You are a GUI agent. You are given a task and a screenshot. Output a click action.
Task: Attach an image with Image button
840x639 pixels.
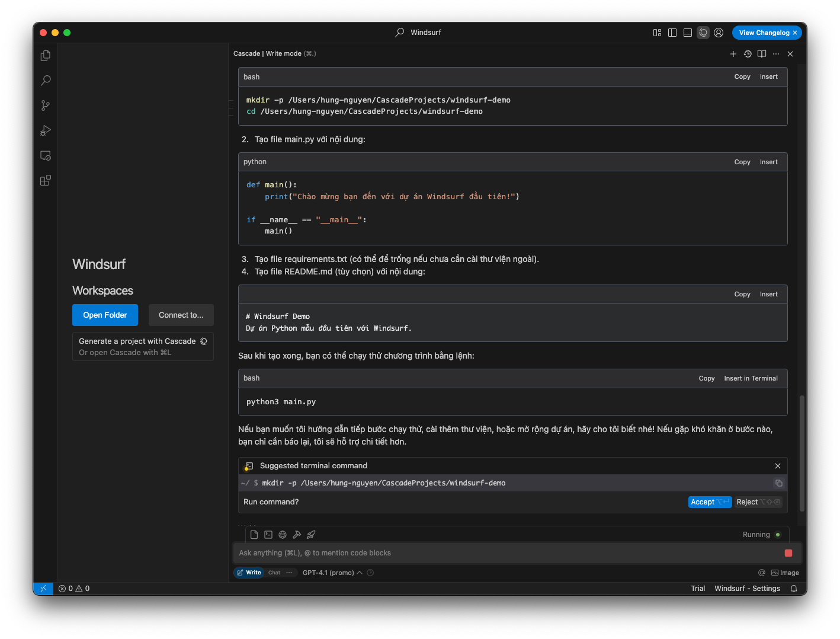[x=785, y=573]
